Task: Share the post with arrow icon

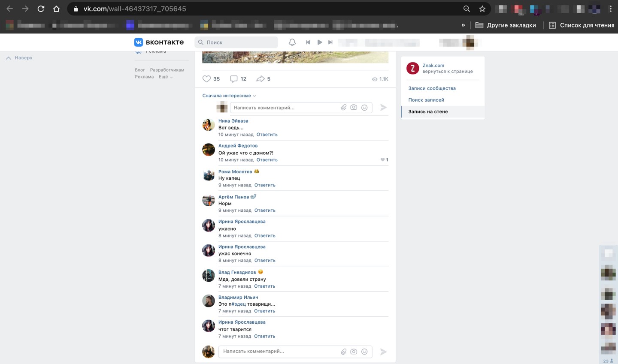Action: (260, 79)
